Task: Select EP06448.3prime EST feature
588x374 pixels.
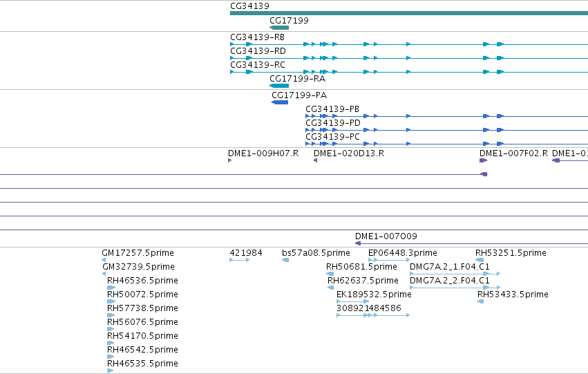Action: click(x=389, y=260)
